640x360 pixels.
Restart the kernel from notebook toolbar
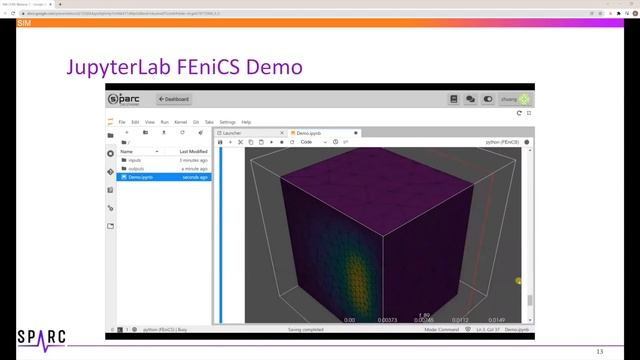292,142
